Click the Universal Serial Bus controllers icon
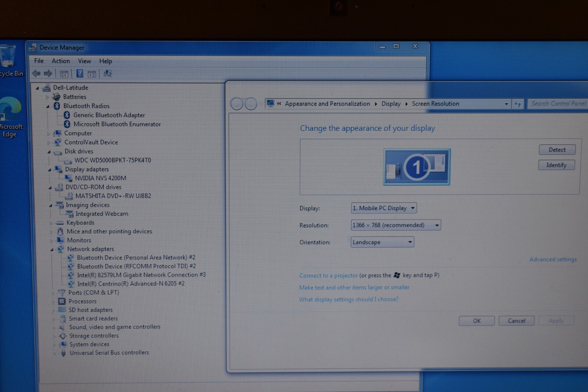Image resolution: width=588 pixels, height=392 pixels. coord(63,353)
